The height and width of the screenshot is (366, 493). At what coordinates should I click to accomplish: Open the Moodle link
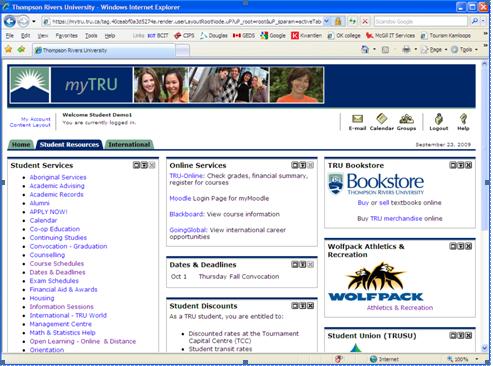[x=180, y=198]
